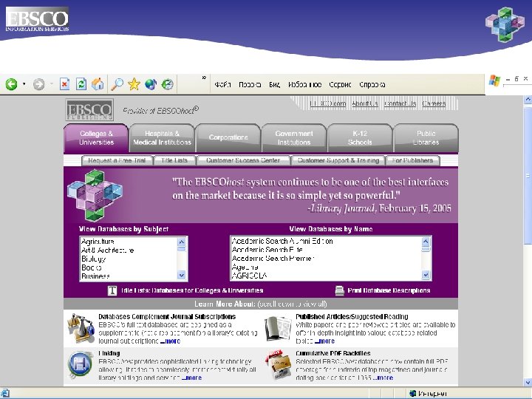Image resolution: width=532 pixels, height=399 pixels.
Task: Open the Правка menu
Action: tap(250, 84)
